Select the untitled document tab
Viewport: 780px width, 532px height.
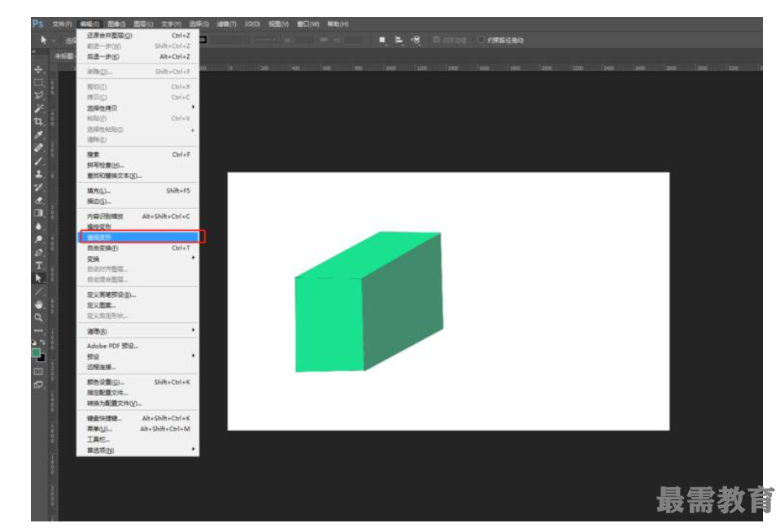(64, 56)
